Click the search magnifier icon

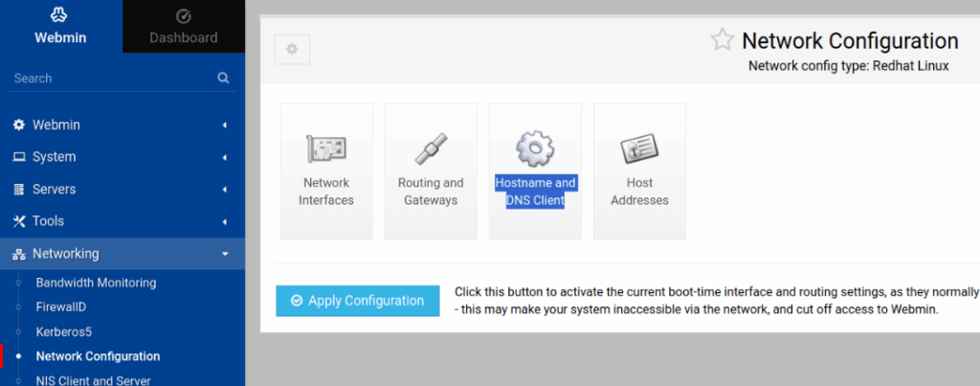[x=223, y=79]
